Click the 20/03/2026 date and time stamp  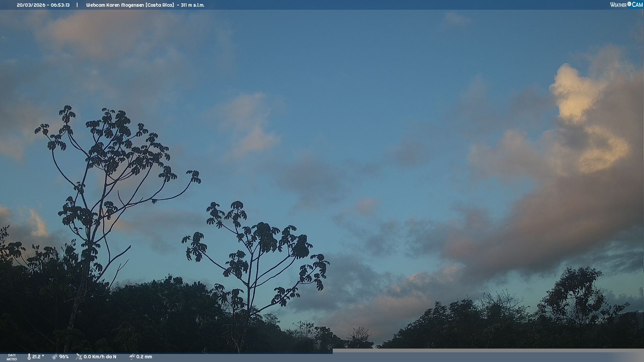click(x=43, y=5)
